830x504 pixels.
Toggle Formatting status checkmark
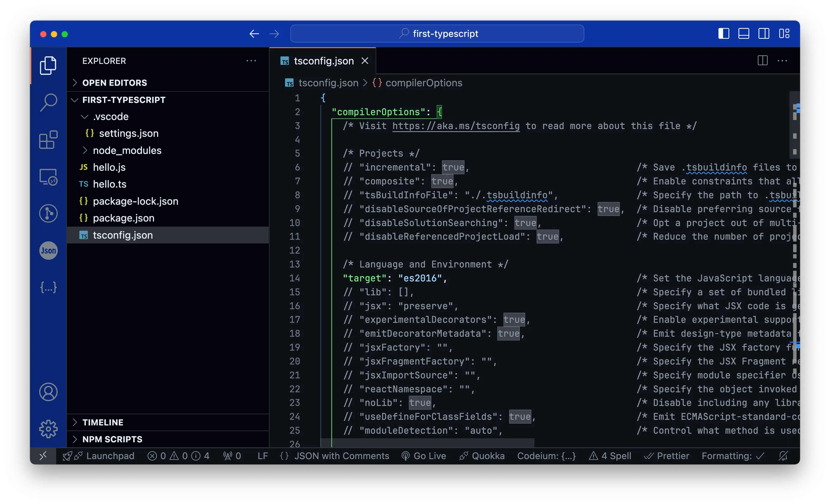pos(733,456)
